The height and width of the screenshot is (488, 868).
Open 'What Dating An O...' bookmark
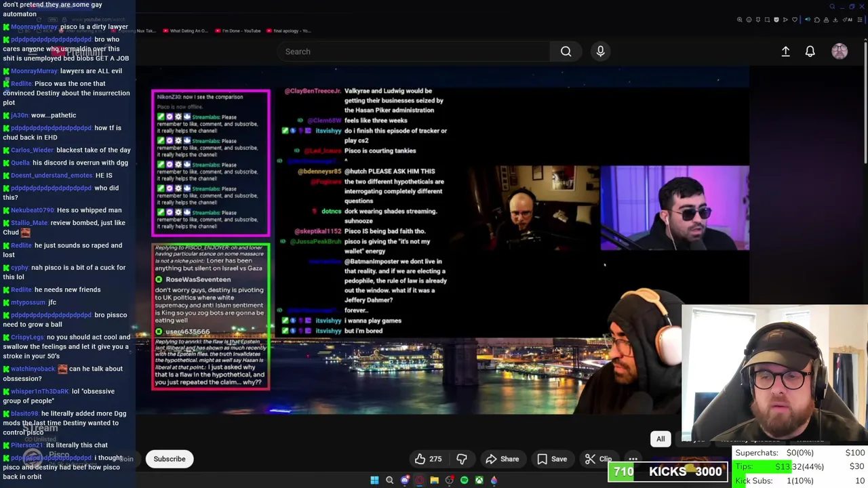tap(184, 30)
